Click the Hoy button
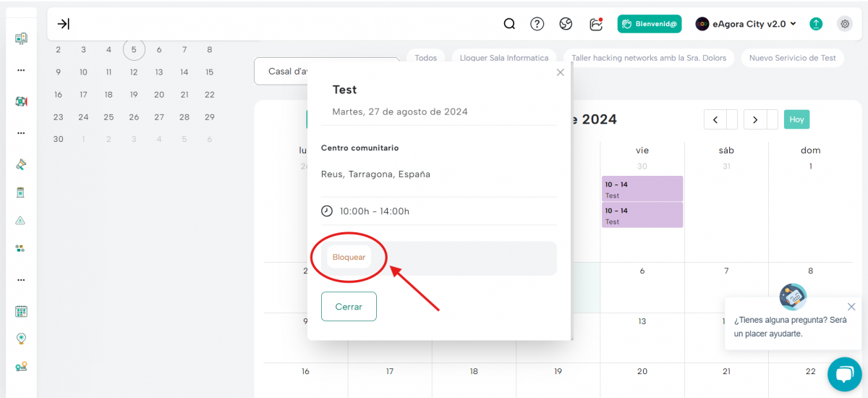868x398 pixels. tap(796, 119)
